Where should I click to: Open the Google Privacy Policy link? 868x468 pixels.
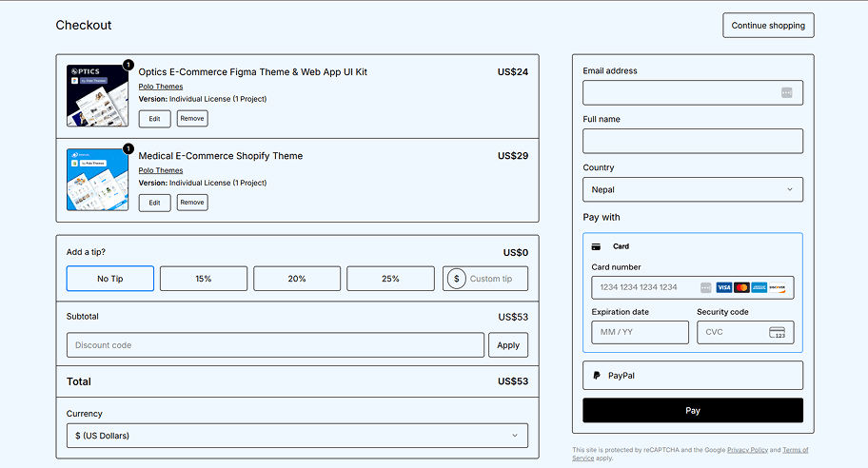point(747,450)
